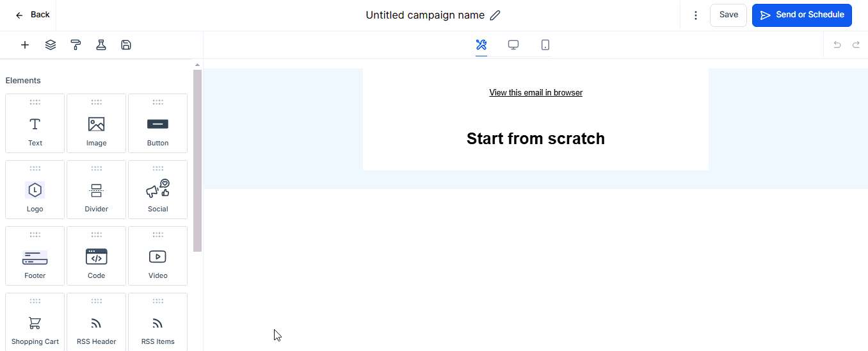Select the Social element tile
This screenshot has height=351, width=868.
click(x=158, y=190)
